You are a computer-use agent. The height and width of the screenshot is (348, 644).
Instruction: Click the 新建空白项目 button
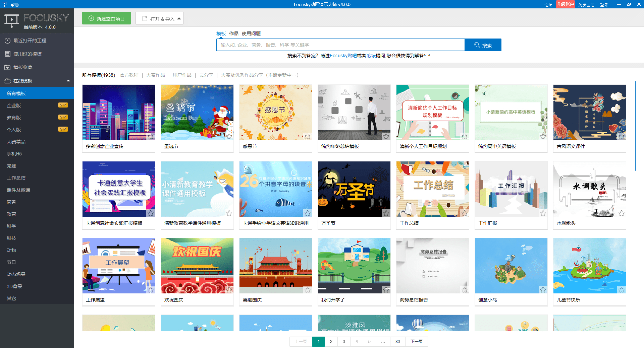coord(106,18)
